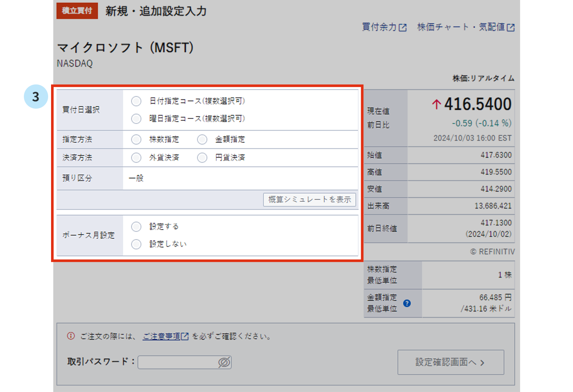
Task: Choose 株数指定 as the method
Action: point(136,139)
